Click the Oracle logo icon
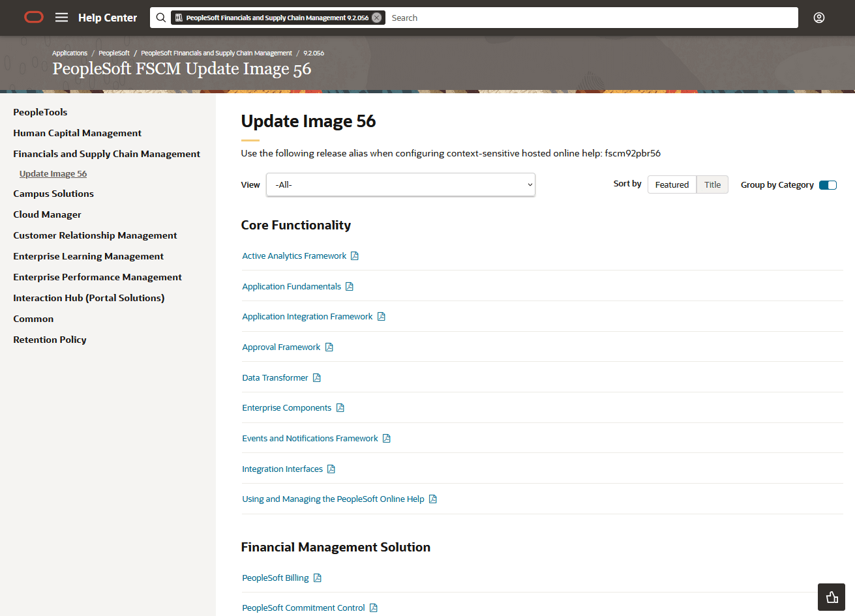Screen dimensions: 855x616 click(x=33, y=18)
